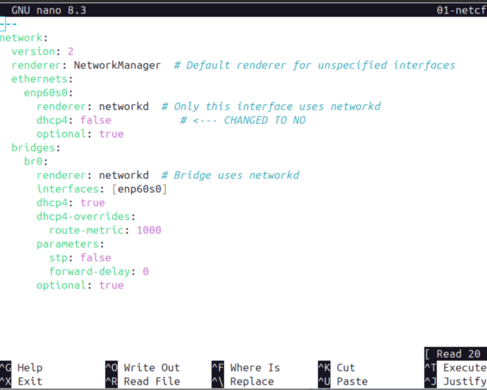Click the ^O Write Out shortcut
The width and height of the screenshot is (487, 390).
coord(143,367)
